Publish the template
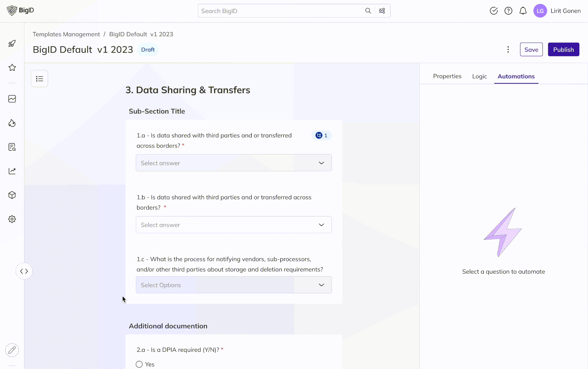 563,50
